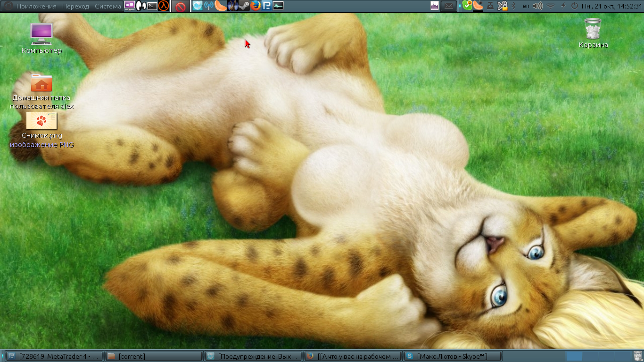
Task: Open the Bluetooth indicator
Action: tap(514, 6)
